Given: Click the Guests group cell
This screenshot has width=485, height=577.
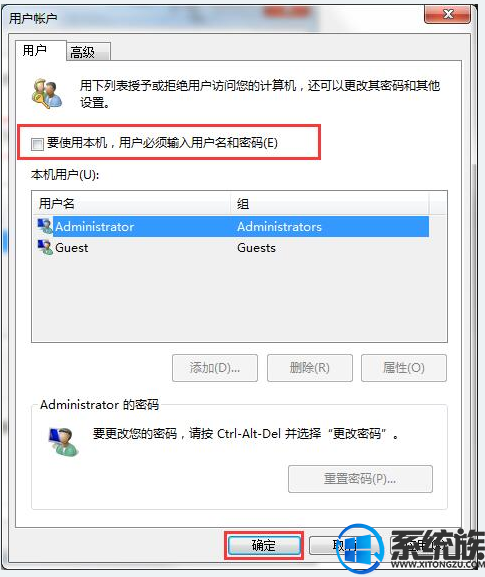Looking at the screenshot, I should pos(256,248).
